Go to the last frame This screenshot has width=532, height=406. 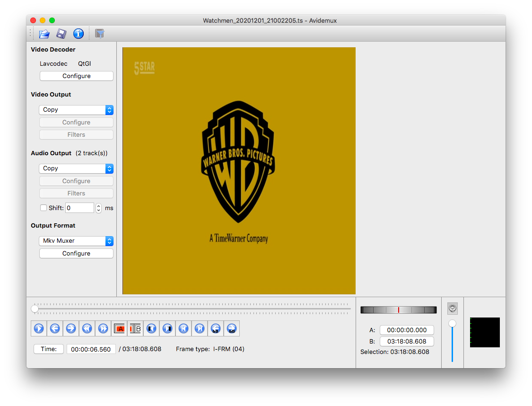(200, 328)
